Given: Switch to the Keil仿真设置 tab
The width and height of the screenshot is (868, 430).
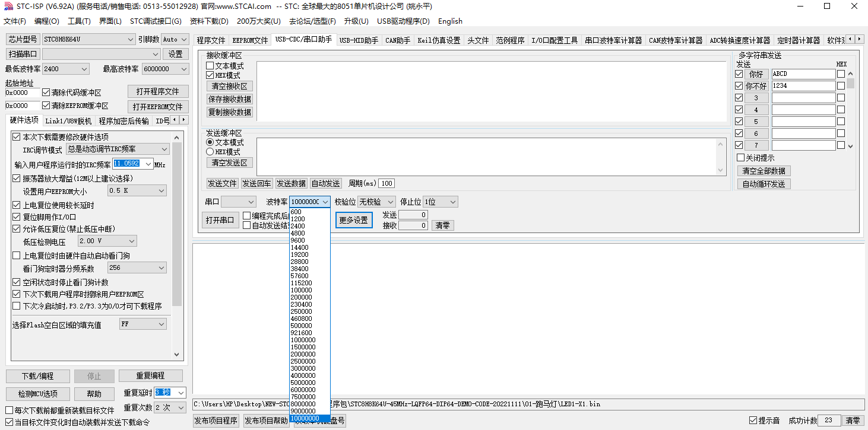Looking at the screenshot, I should [x=439, y=40].
